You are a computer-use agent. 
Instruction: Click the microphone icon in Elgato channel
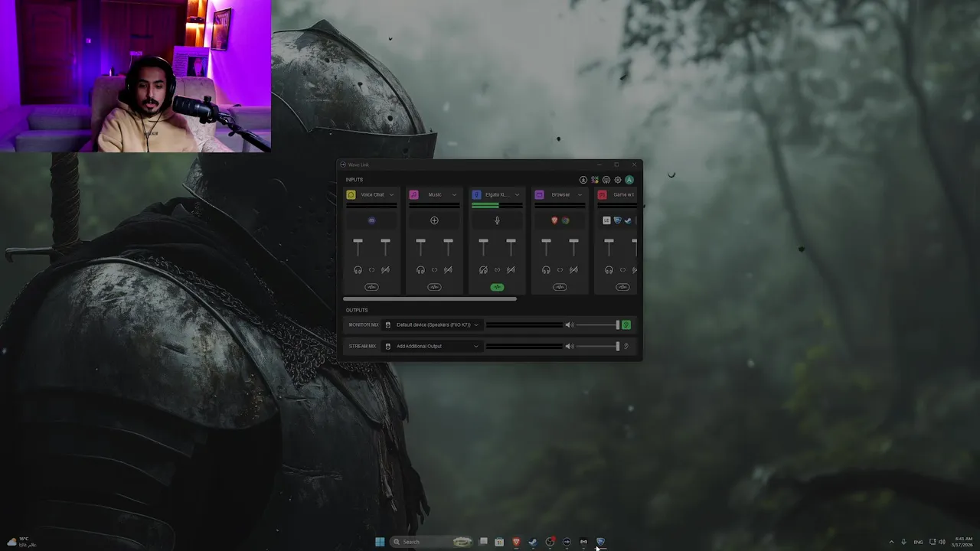click(497, 220)
